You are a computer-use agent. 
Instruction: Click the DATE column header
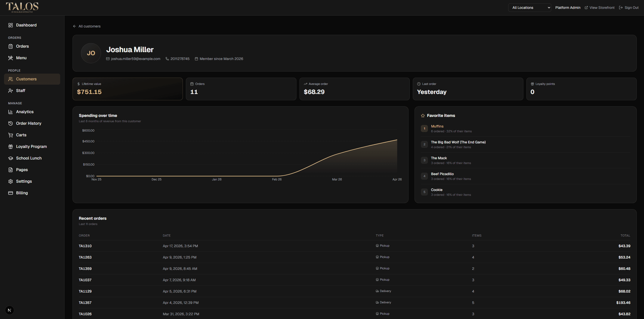click(x=166, y=236)
